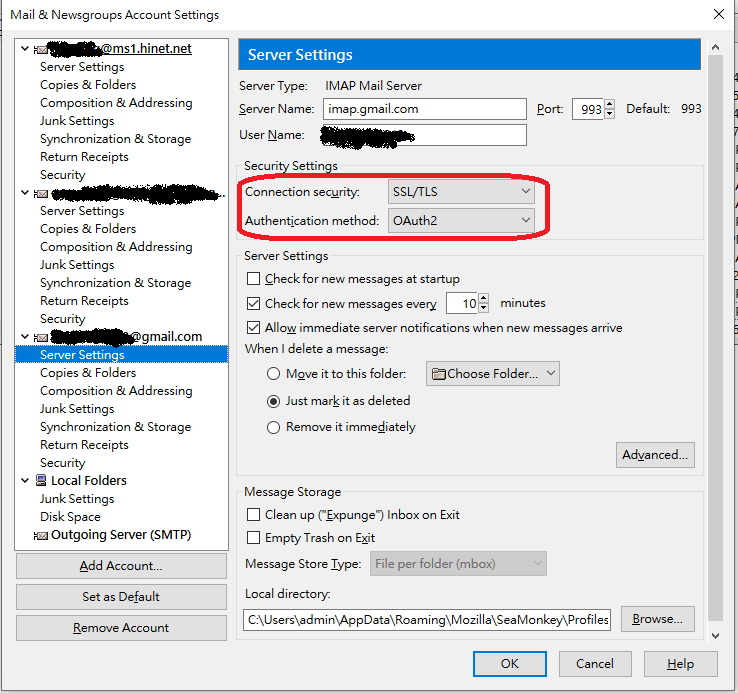Select Return Receipts under gmail.com account
The width and height of the screenshot is (738, 693).
pos(84,445)
